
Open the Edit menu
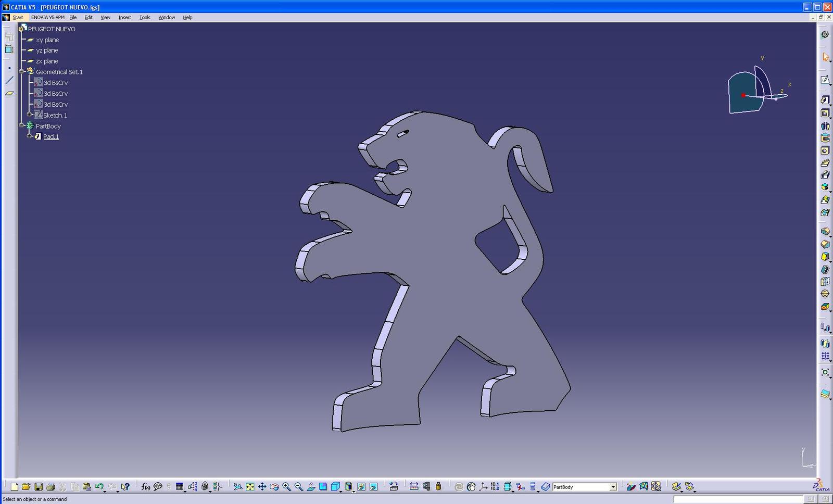[89, 17]
